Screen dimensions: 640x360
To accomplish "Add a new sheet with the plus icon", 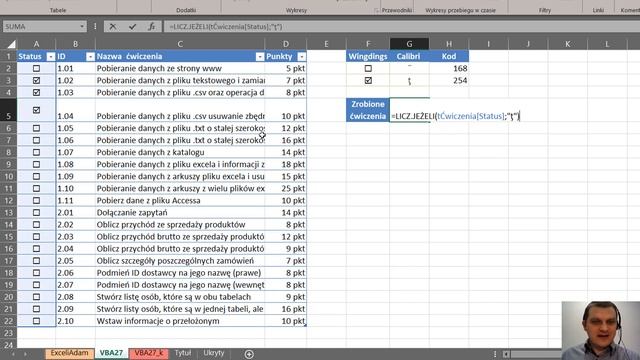I will [249, 354].
